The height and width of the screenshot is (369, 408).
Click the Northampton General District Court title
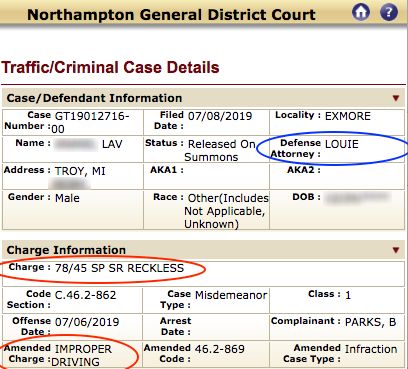point(171,15)
